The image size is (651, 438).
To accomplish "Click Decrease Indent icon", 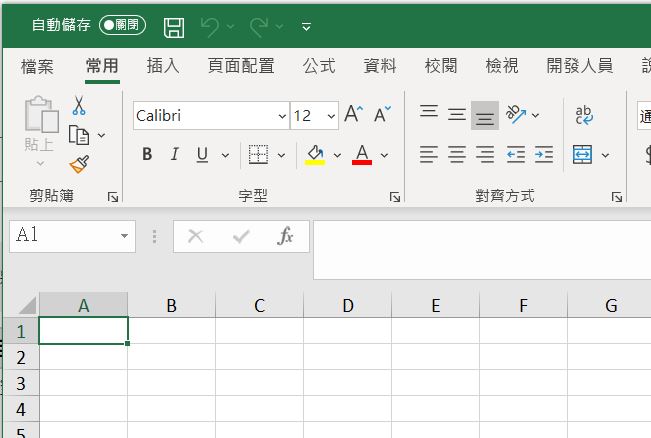I will [x=516, y=154].
